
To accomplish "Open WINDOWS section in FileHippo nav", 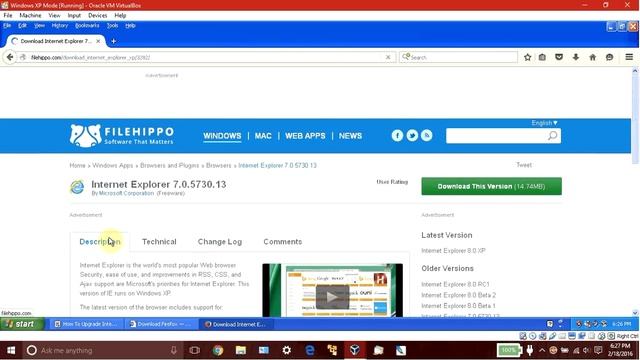I will coord(222,136).
